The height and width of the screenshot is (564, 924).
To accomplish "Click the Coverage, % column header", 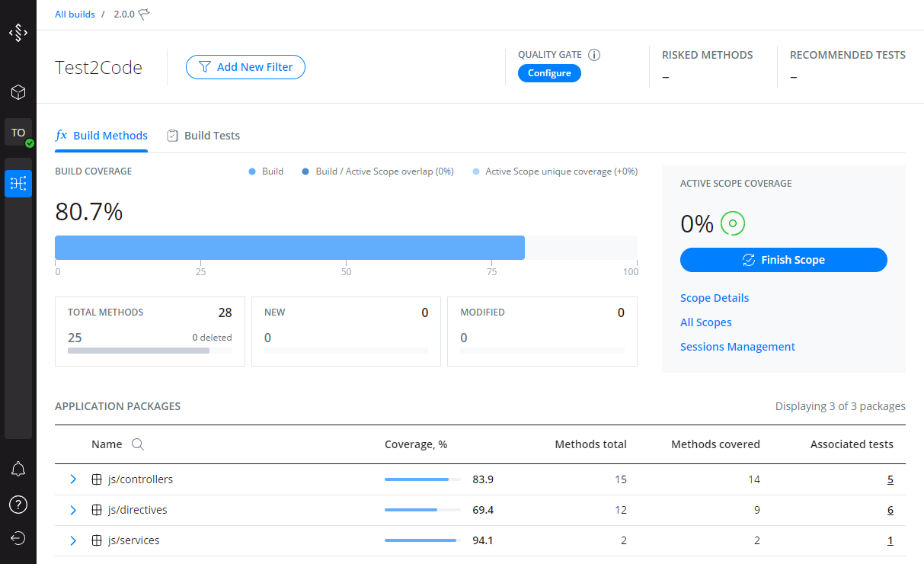I will [x=416, y=444].
